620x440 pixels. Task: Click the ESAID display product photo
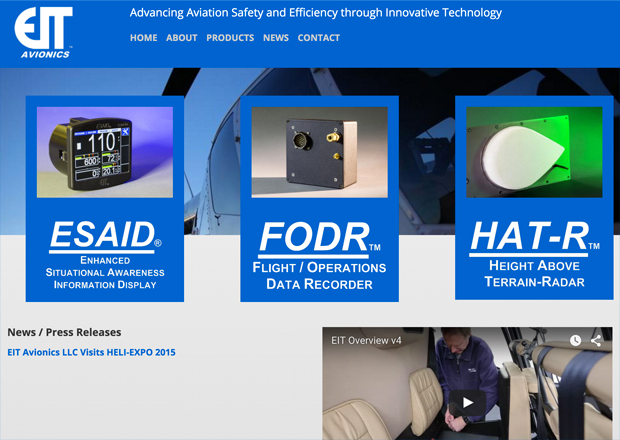click(x=105, y=152)
